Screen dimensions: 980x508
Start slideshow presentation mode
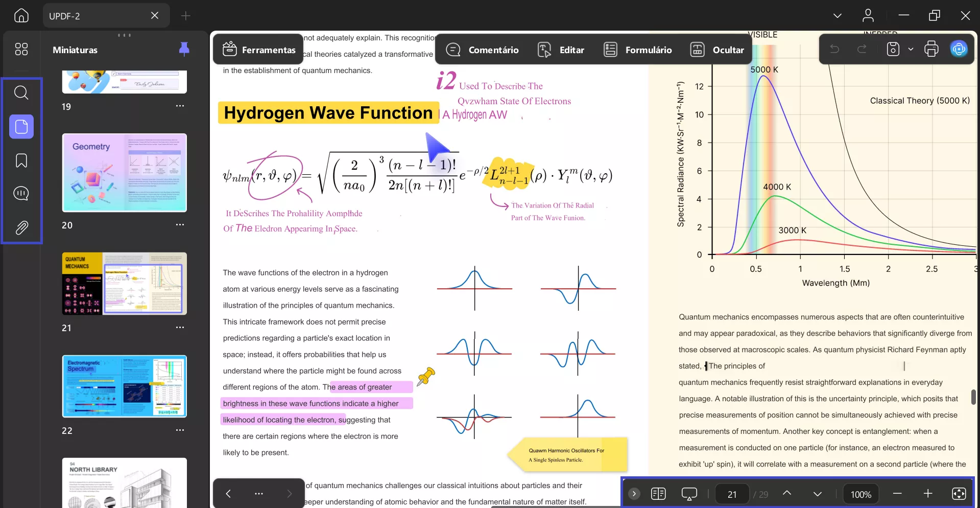tap(689, 494)
